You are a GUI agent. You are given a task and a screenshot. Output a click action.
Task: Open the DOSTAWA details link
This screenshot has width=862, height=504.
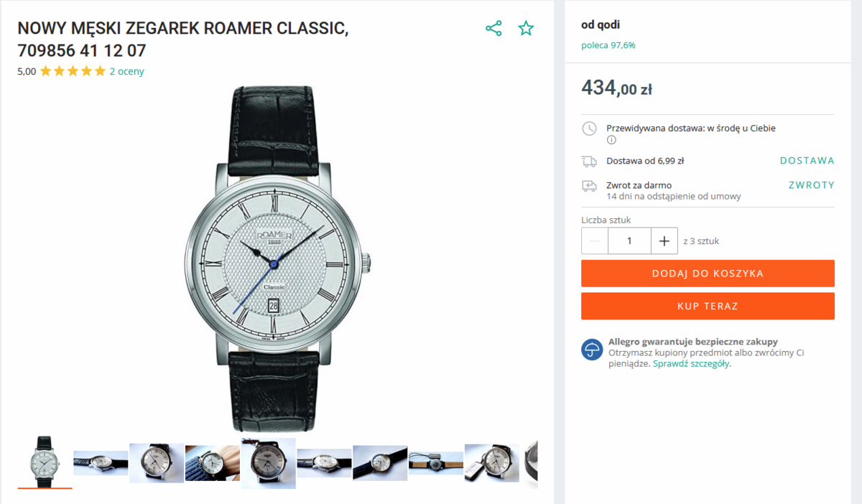tap(807, 161)
